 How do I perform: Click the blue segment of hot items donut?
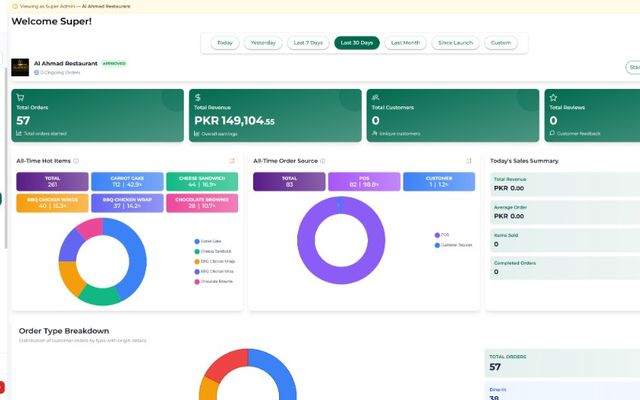tap(137, 257)
